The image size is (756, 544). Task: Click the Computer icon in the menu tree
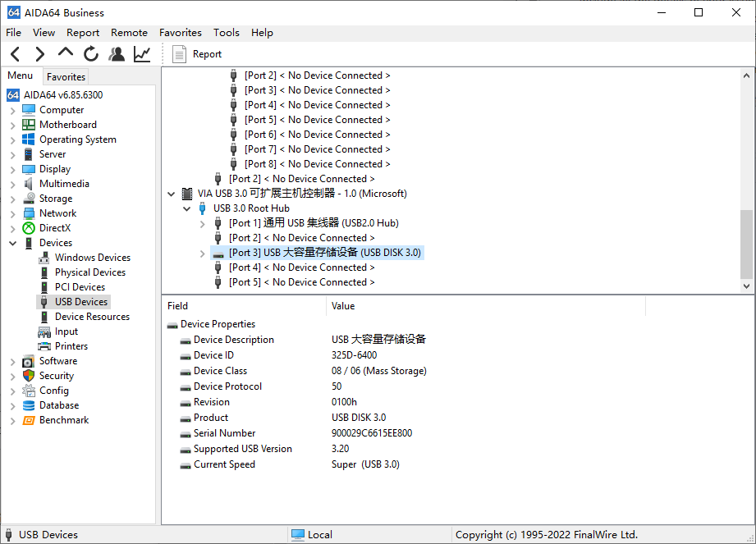pos(29,110)
